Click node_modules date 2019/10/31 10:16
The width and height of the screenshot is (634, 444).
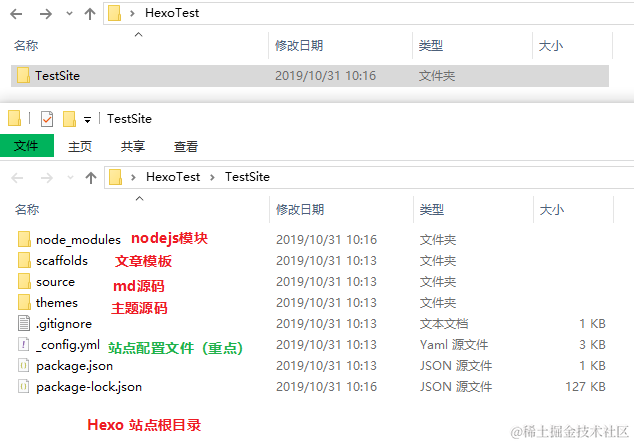pos(326,239)
